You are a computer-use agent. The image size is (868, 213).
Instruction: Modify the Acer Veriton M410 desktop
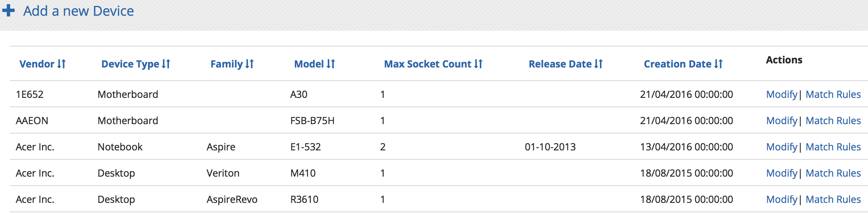pyautogui.click(x=782, y=173)
